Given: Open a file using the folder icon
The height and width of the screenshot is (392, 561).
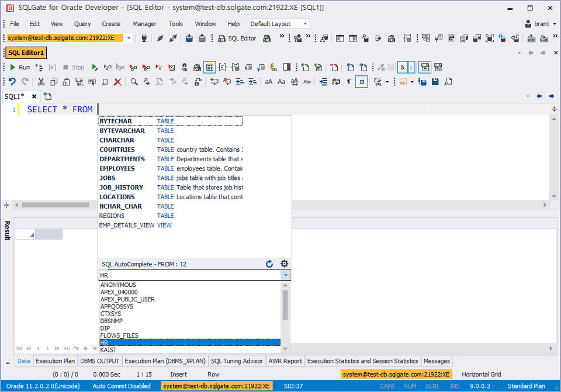Looking at the screenshot, I should coord(403,82).
